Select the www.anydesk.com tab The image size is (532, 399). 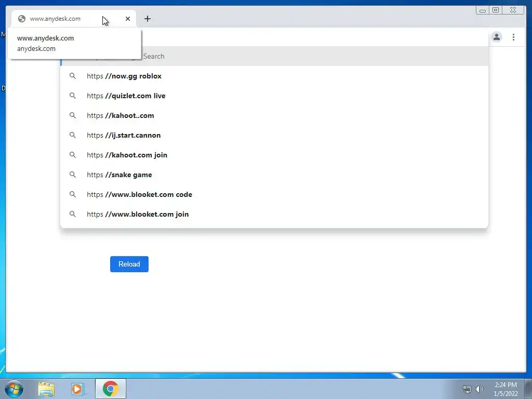[74, 19]
